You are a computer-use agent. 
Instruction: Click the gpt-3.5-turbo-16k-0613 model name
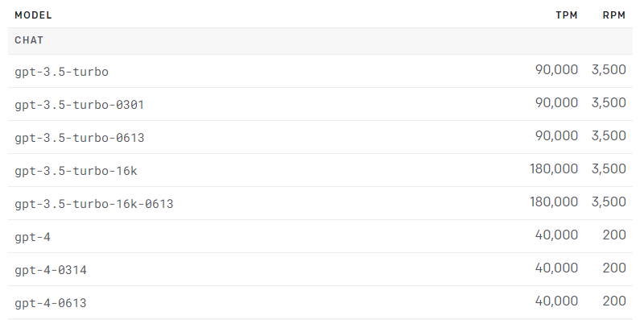click(94, 204)
